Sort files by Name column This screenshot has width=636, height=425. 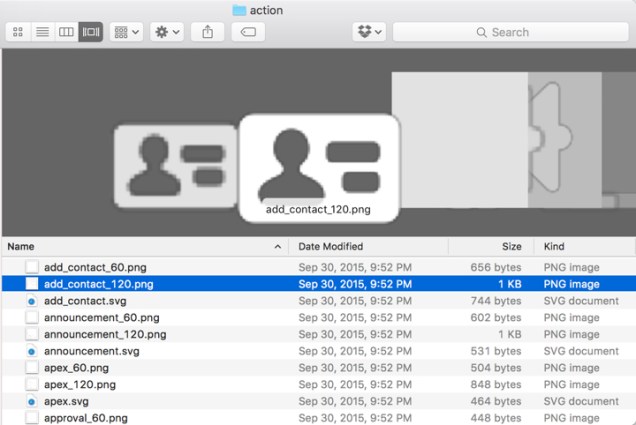coord(140,246)
